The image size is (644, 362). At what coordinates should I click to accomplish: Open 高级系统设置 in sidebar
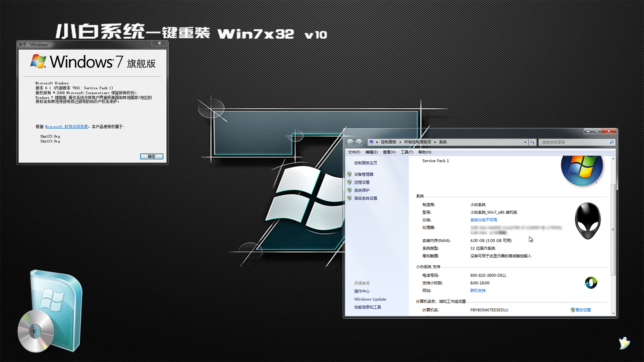tap(365, 198)
